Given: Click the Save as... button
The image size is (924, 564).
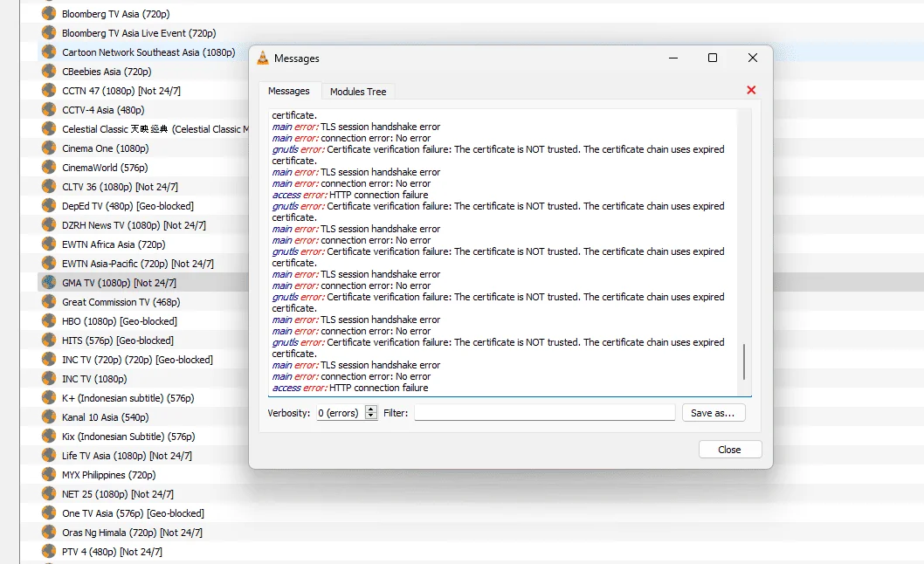Looking at the screenshot, I should click(x=713, y=413).
